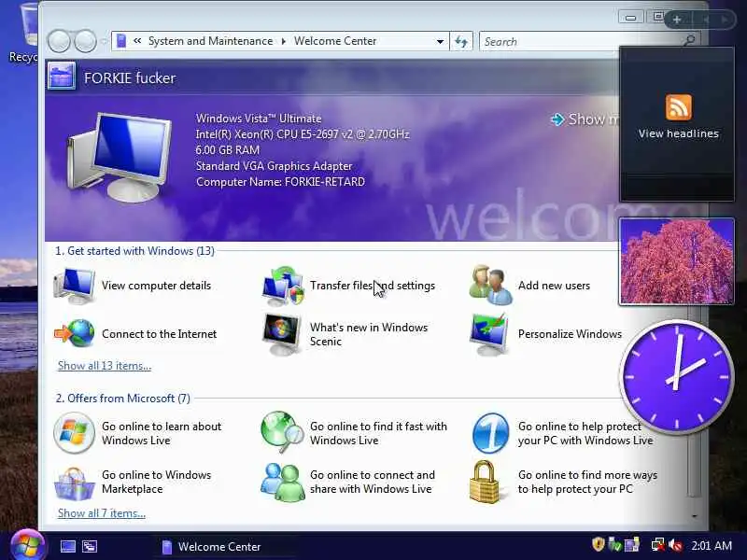Click the '6.00 GB RAM' text
Image resolution: width=747 pixels, height=560 pixels.
(x=228, y=150)
